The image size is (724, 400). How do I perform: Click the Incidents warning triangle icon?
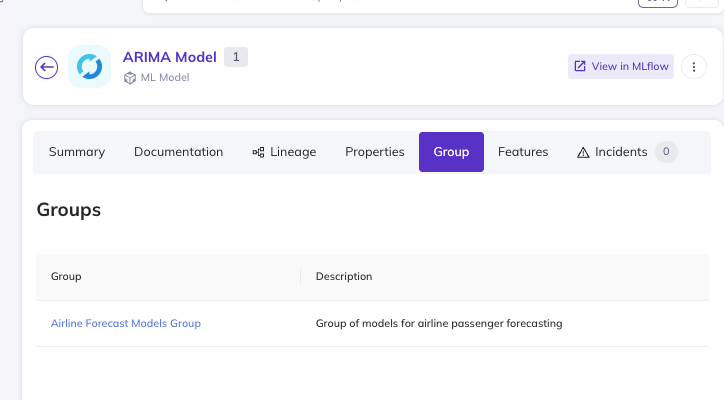[583, 152]
